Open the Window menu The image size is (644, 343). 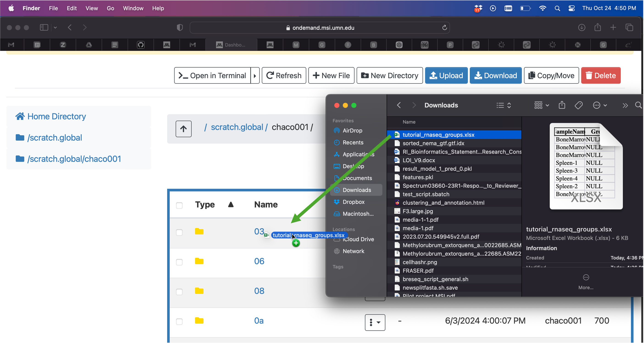[x=133, y=8]
